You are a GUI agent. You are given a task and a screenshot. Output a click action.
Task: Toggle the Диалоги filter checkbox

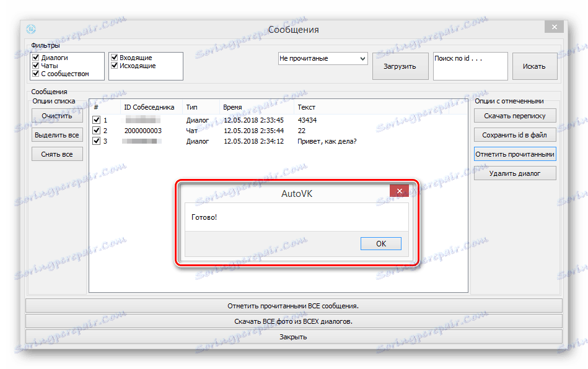(x=36, y=58)
